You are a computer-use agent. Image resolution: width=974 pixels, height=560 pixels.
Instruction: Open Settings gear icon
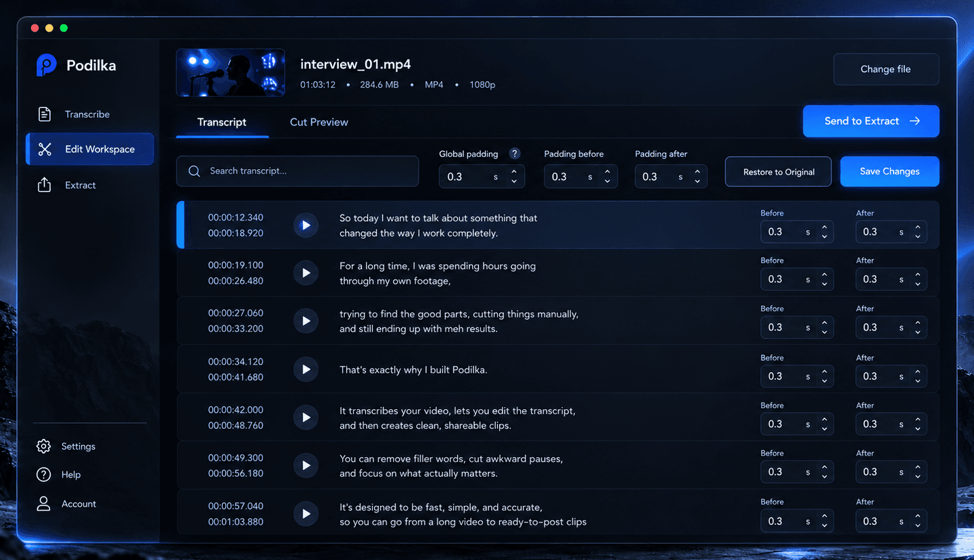pos(44,446)
